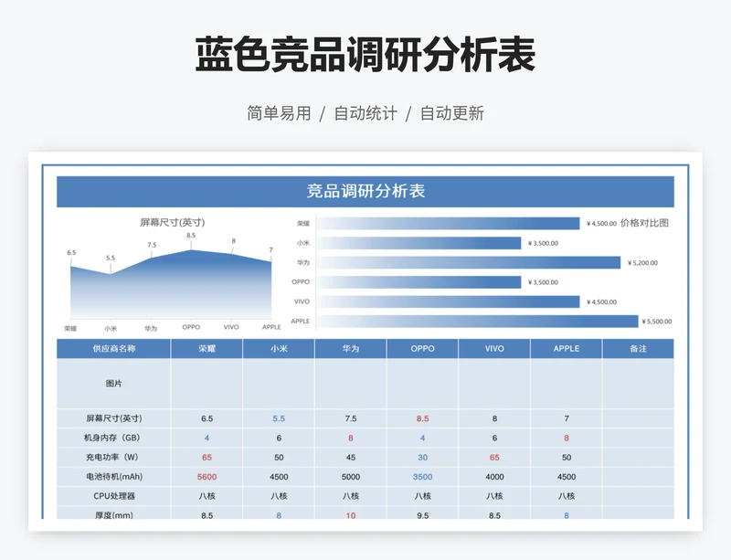Click the OPPO price bar in bar chart
Viewport: 731px width, 560px height.
pos(419,282)
